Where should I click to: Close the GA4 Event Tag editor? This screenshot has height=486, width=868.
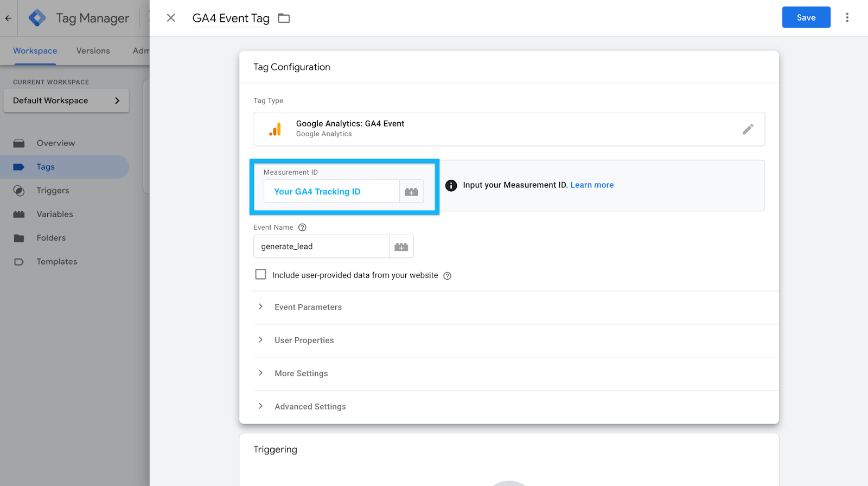coord(171,18)
